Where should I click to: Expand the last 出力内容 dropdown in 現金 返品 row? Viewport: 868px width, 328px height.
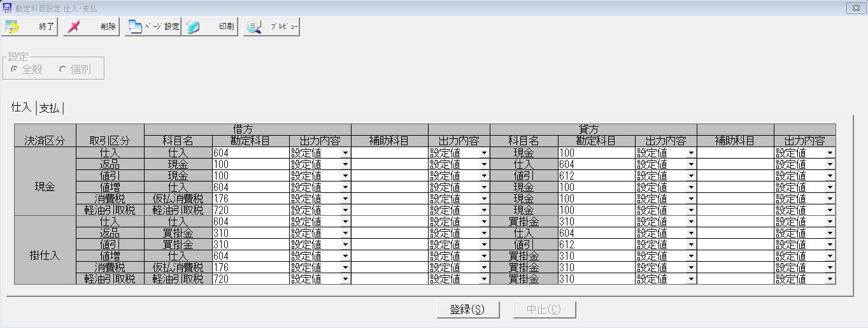[x=830, y=164]
